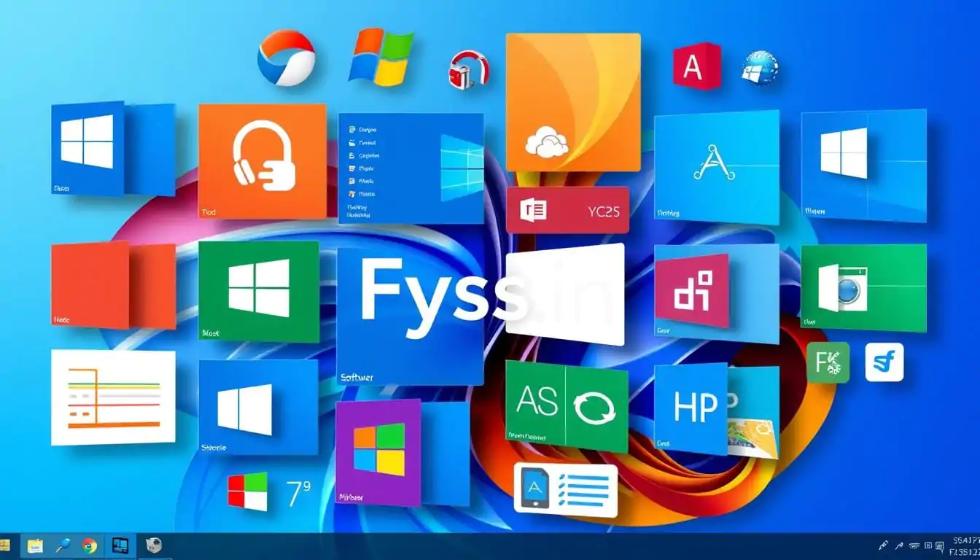Open the red headphones icon in the top row
Viewport: 980px width, 560px height.
click(x=468, y=70)
